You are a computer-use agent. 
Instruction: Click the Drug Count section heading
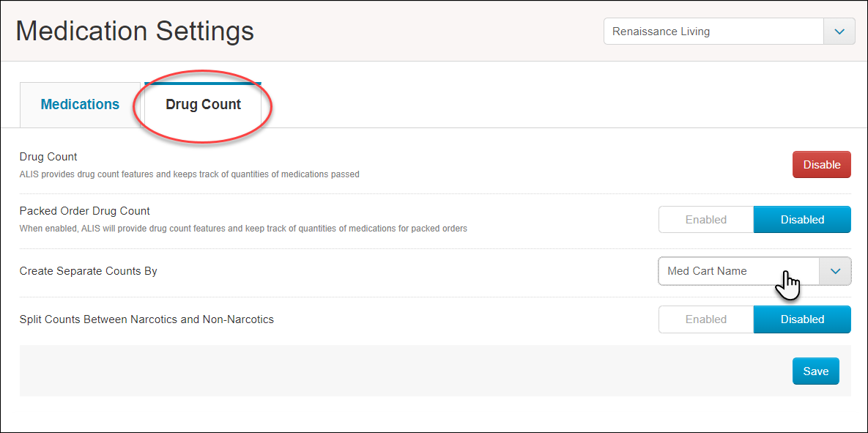click(48, 156)
